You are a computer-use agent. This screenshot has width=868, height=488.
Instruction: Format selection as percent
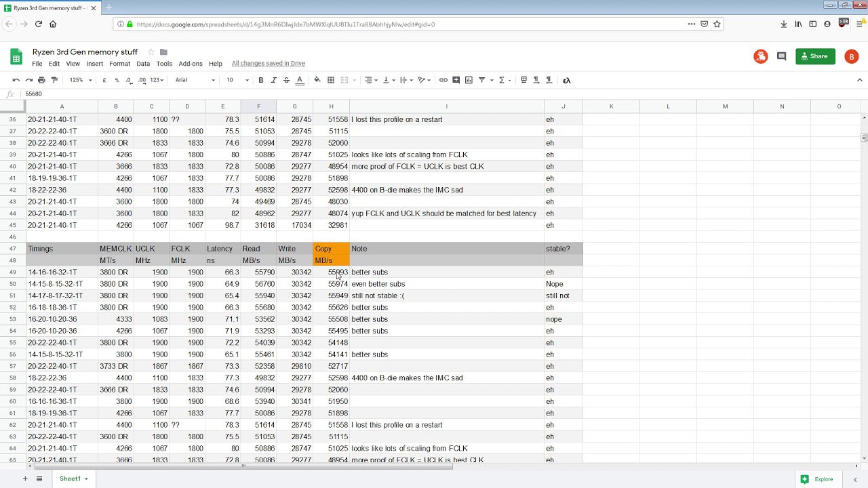point(117,80)
